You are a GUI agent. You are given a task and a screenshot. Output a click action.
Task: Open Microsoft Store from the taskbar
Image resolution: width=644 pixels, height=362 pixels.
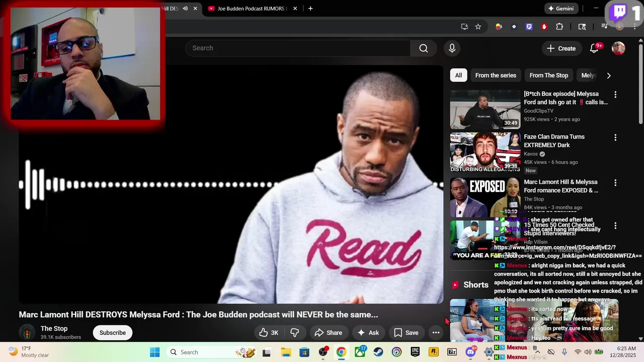(x=304, y=352)
